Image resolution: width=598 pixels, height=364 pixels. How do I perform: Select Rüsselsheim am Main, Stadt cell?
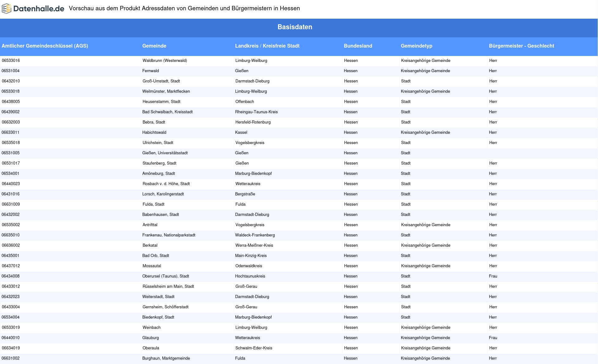168,287
